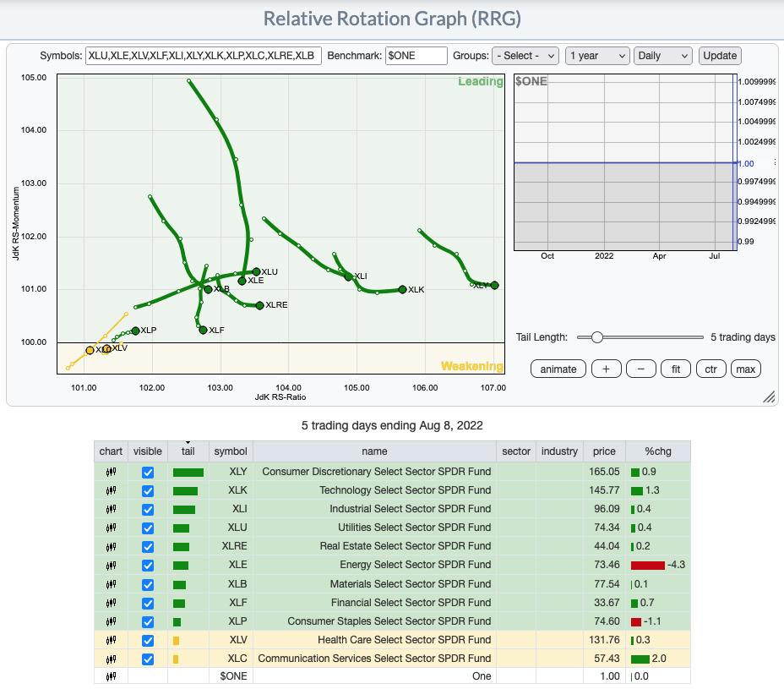This screenshot has width=784, height=689.
Task: Sort table by sector column header
Action: point(516,451)
